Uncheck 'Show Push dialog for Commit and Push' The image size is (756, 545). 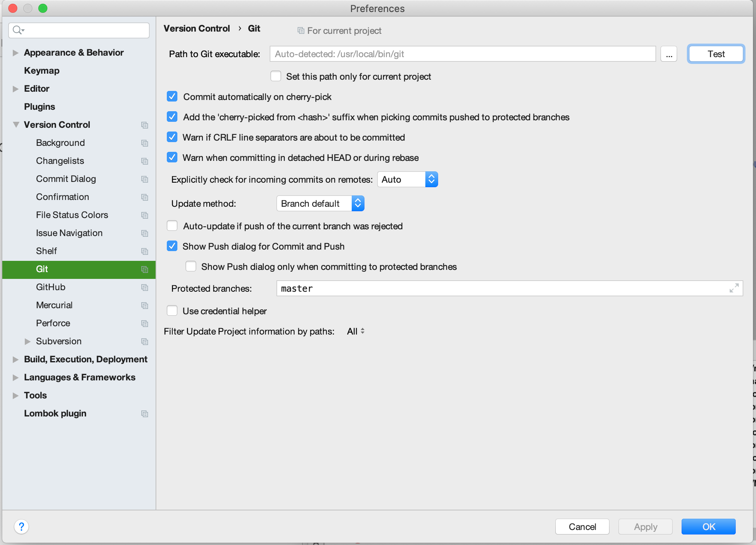[172, 246]
